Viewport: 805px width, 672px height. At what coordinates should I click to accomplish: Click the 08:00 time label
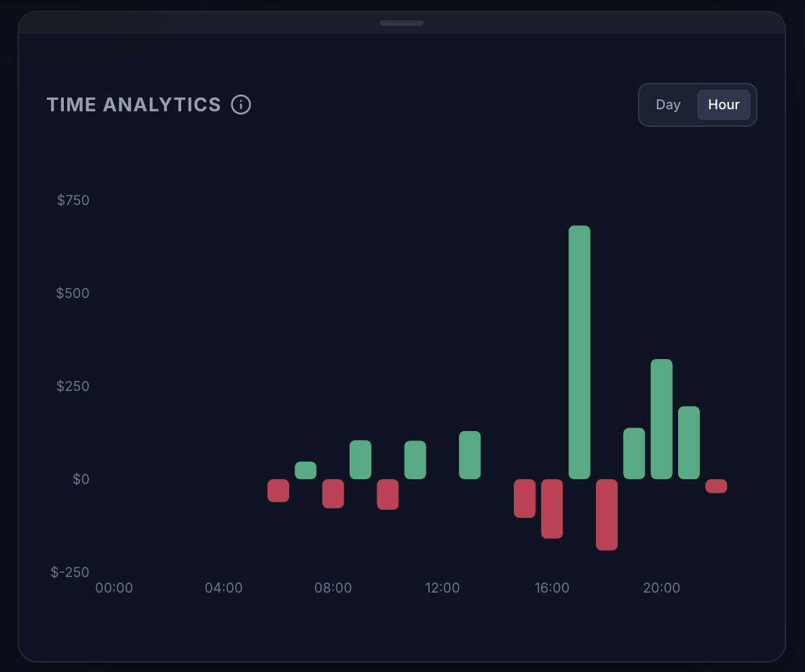(333, 588)
